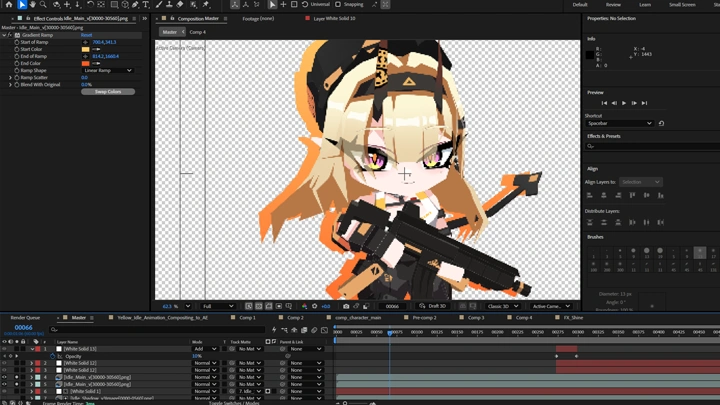
Task: Toggle Draft 3D in the viewer
Action: [x=433, y=306]
